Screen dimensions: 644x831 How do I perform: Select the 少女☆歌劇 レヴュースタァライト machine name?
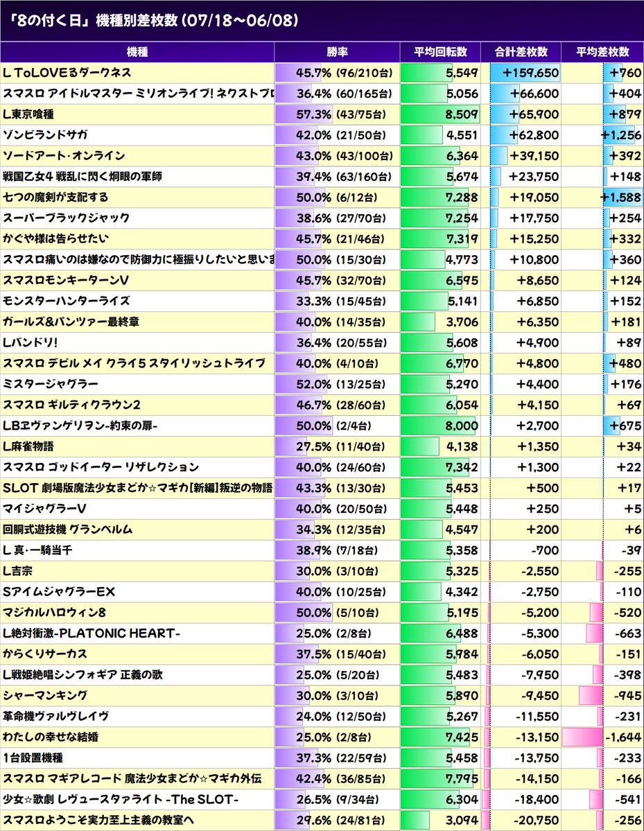(121, 799)
